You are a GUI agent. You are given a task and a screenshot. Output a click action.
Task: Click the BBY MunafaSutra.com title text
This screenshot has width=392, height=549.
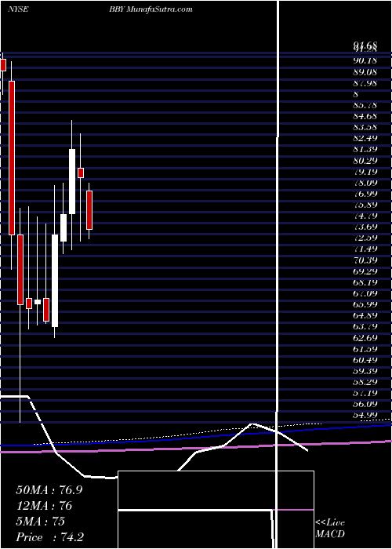(x=150, y=9)
